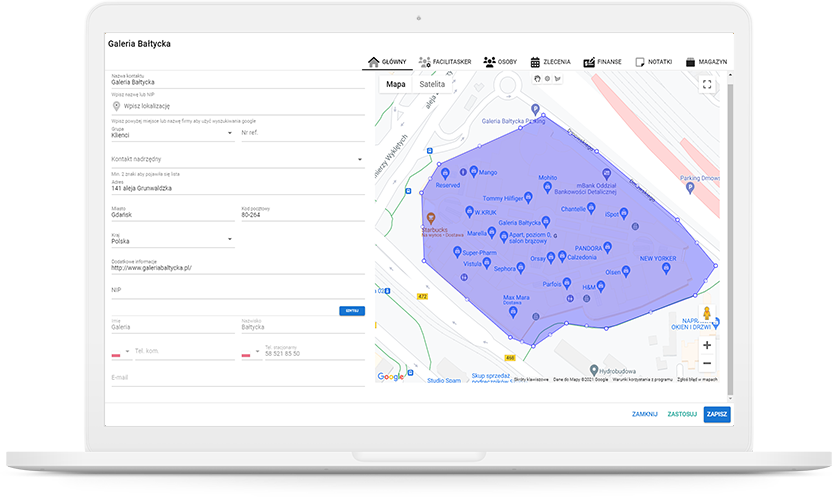
Task: Select the hand pan tool on map
Action: (x=537, y=78)
